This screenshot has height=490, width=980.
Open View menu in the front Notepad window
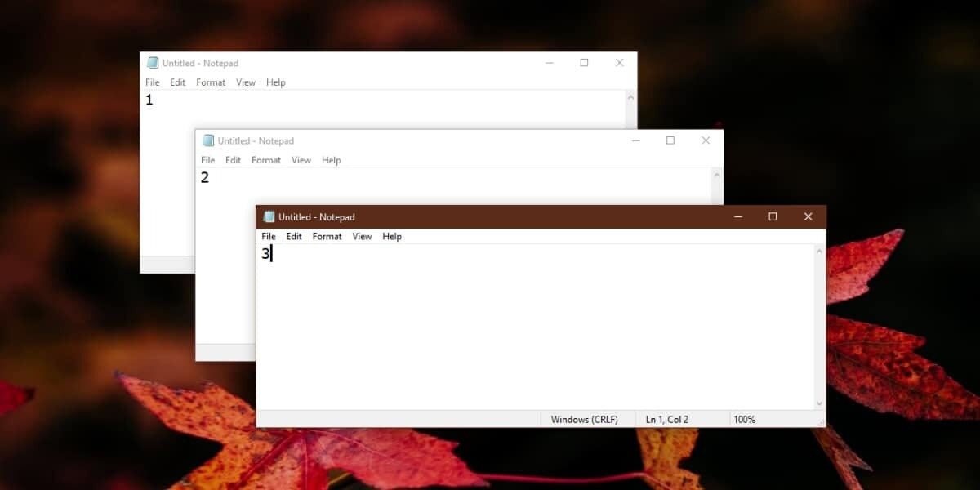(x=362, y=237)
